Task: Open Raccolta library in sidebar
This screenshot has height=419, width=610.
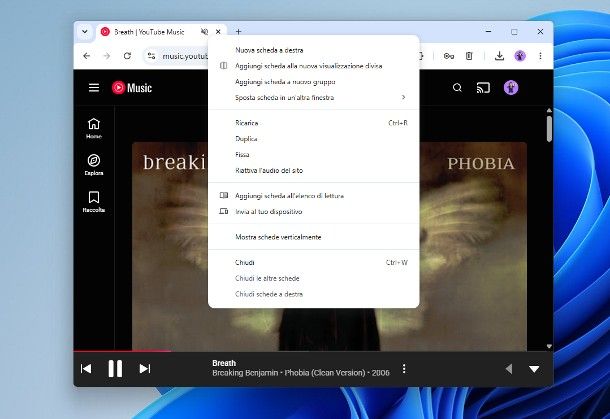Action: [x=94, y=202]
